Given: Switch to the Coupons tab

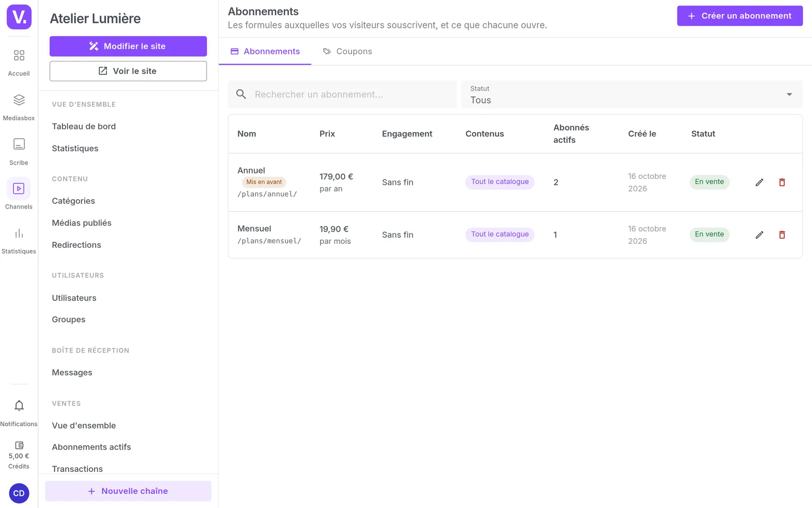Looking at the screenshot, I should click(348, 51).
